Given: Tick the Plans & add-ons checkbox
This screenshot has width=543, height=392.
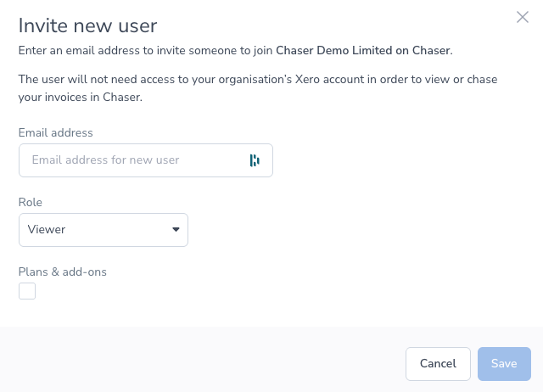Looking at the screenshot, I should 27,292.
